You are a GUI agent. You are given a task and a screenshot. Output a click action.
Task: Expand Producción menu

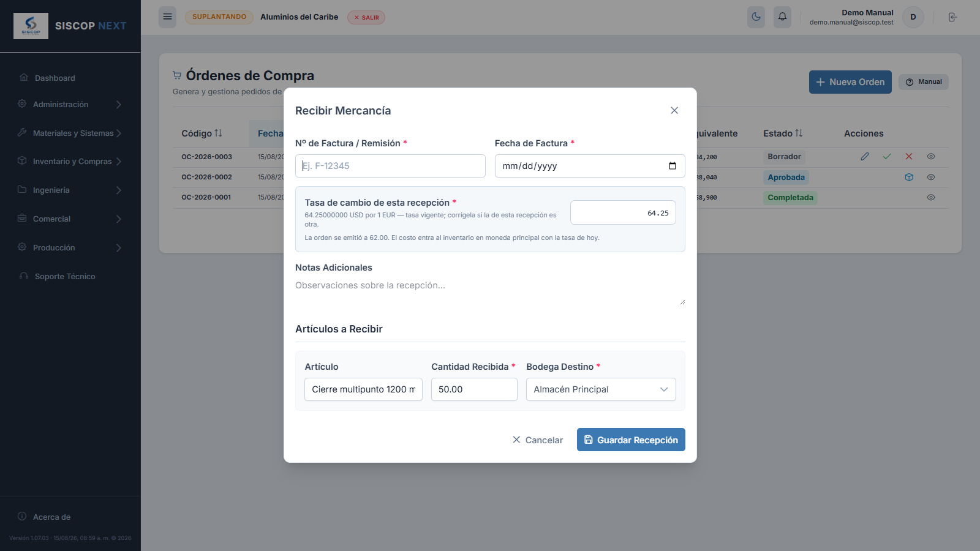(x=70, y=247)
